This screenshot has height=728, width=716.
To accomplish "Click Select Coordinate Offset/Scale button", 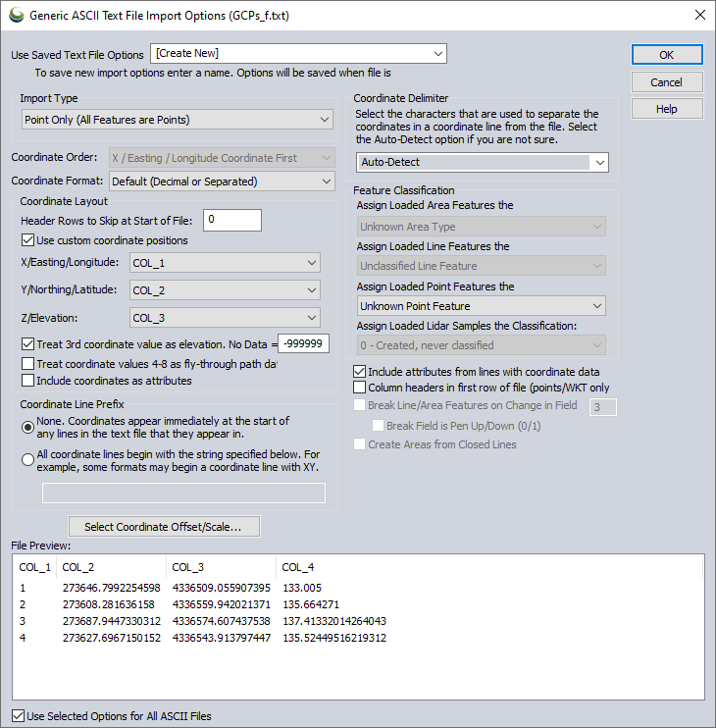I will tap(164, 527).
